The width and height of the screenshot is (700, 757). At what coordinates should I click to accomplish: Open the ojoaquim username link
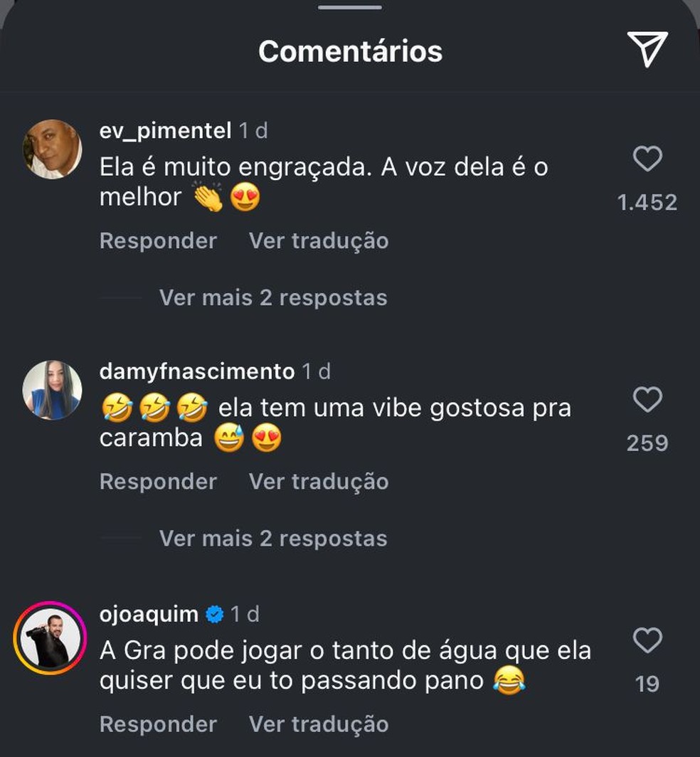pyautogui.click(x=149, y=613)
